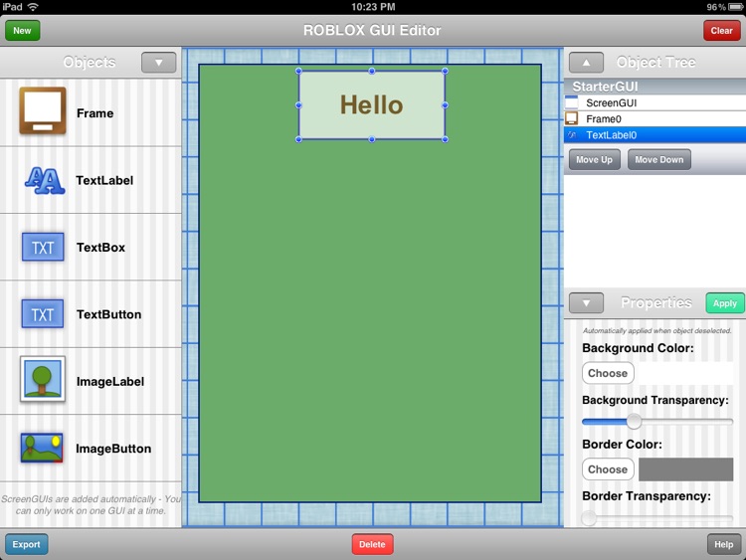
Task: Click the ImageLabel label text
Action: [x=110, y=382]
